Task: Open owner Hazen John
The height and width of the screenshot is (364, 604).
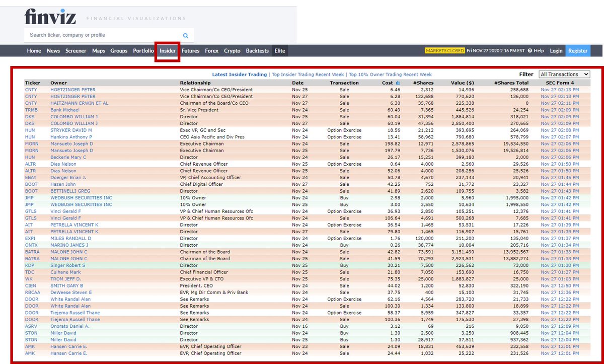Action: (x=63, y=184)
